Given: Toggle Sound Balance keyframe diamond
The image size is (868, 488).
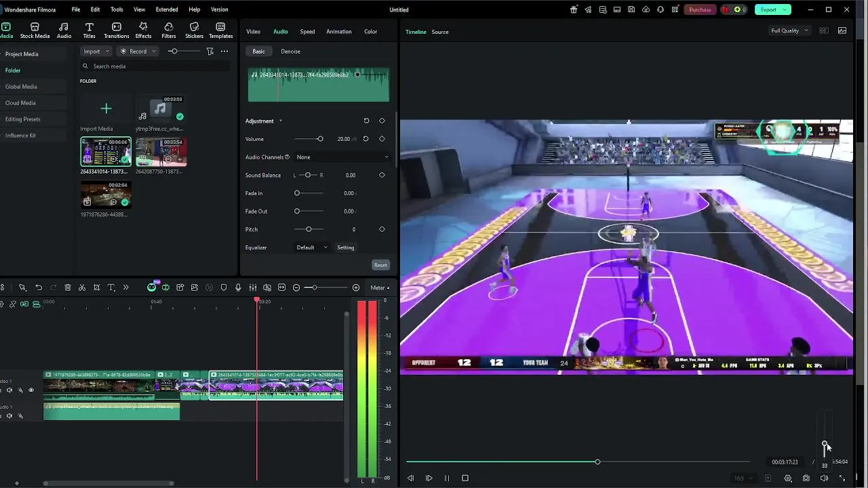Looking at the screenshot, I should pos(382,175).
